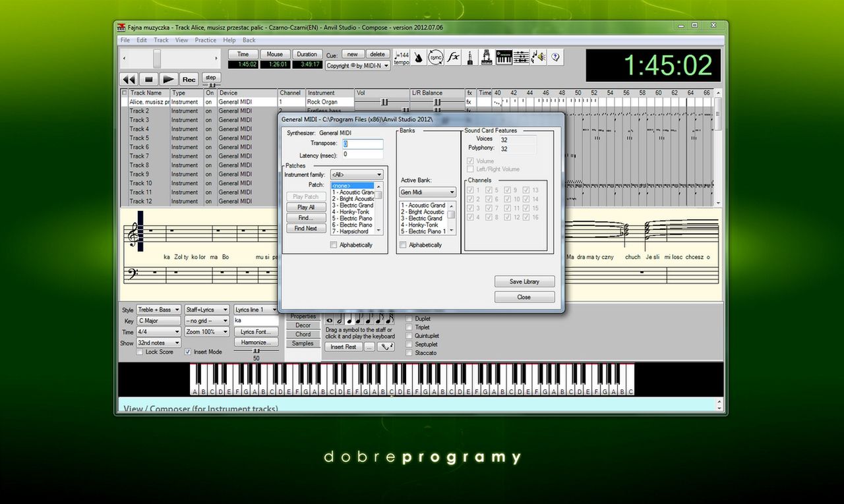Viewport: 844px width, 504px height.
Task: Click the Transpose input field
Action: click(x=363, y=144)
